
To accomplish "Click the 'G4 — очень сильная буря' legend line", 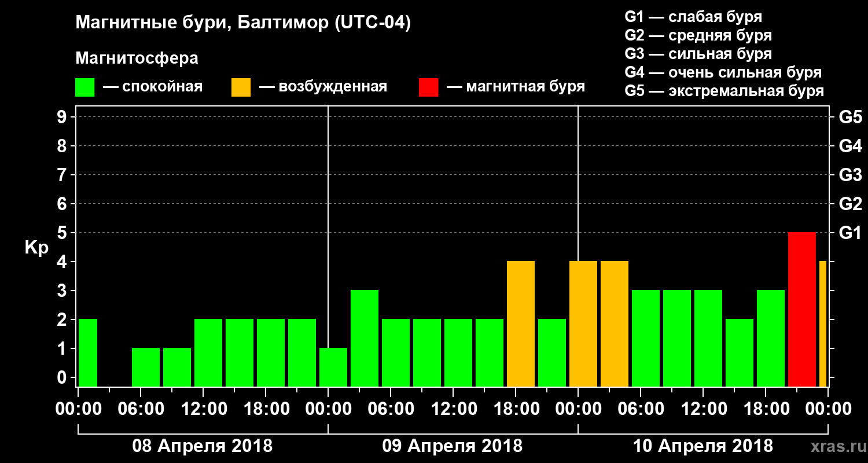I will (723, 72).
